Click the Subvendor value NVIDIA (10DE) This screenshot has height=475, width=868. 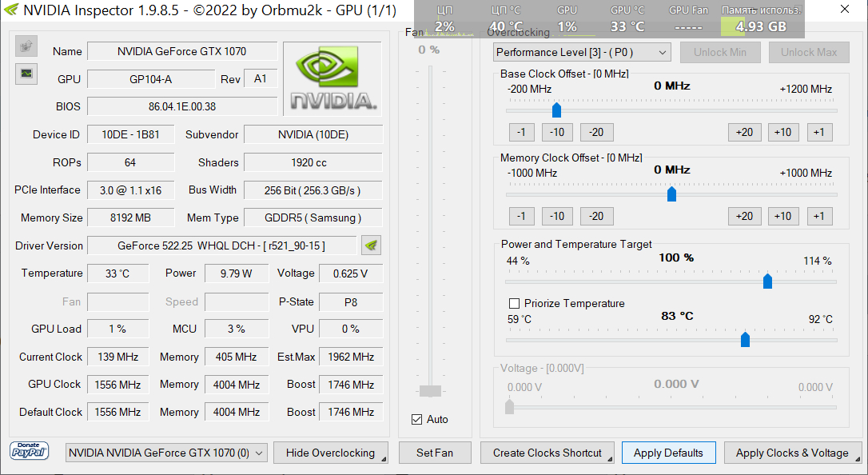(x=313, y=134)
